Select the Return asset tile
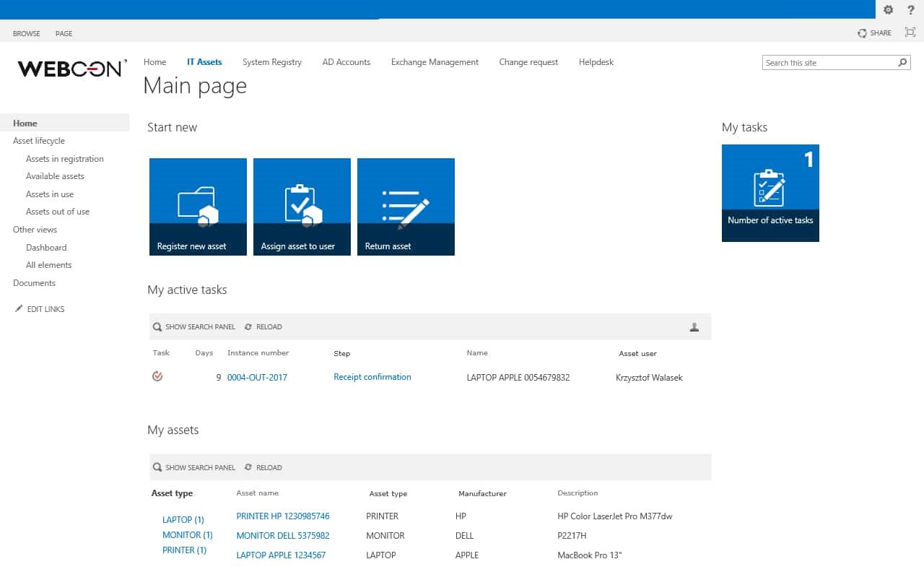Image resolution: width=924 pixels, height=572 pixels. tap(406, 207)
